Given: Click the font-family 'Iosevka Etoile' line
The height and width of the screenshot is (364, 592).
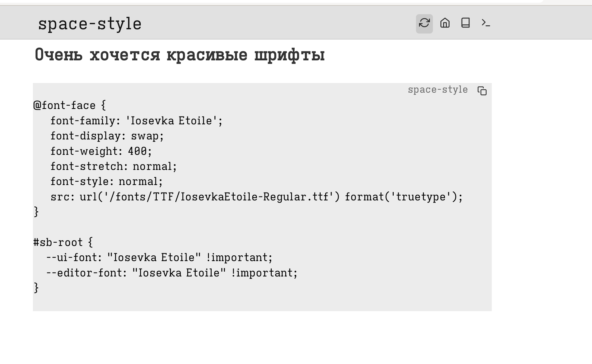Looking at the screenshot, I should pyautogui.click(x=136, y=121).
